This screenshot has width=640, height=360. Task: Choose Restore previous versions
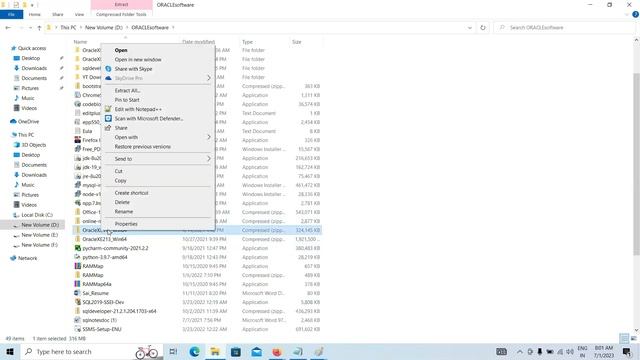[x=142, y=147]
